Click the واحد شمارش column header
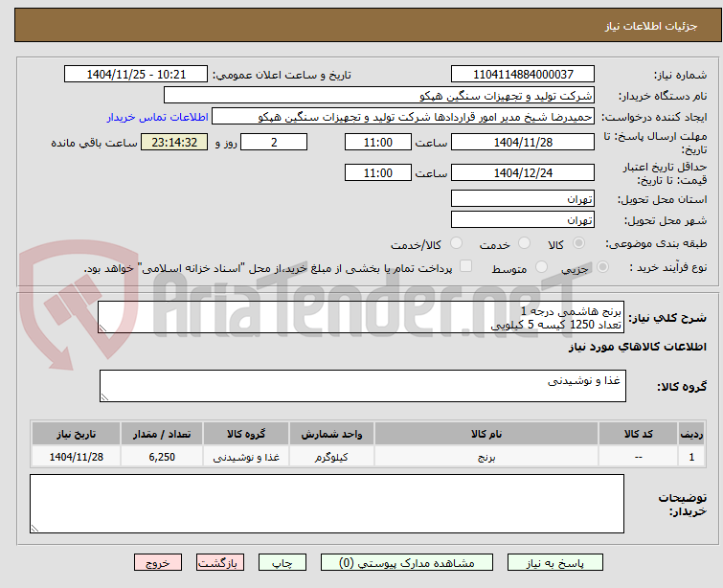Image resolution: width=723 pixels, height=588 pixels. [x=331, y=434]
